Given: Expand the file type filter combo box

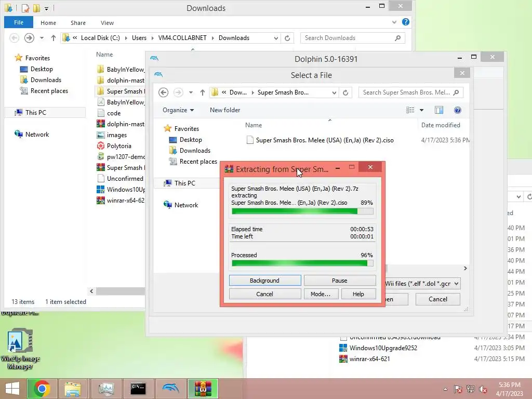Looking at the screenshot, I should pyautogui.click(x=457, y=283).
